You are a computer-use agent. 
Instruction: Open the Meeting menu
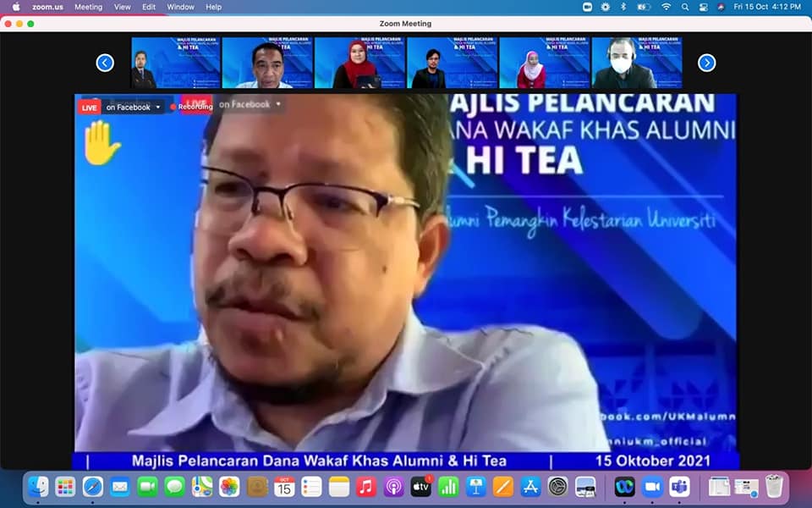click(x=88, y=7)
